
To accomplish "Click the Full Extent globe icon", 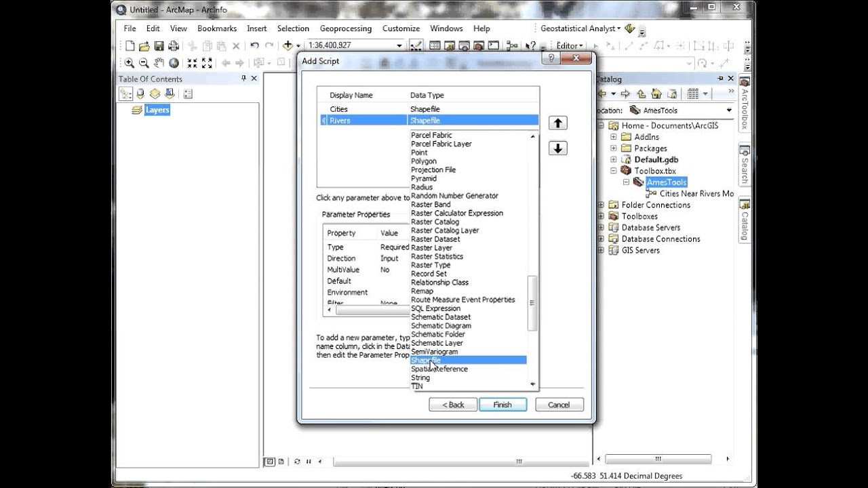I will pos(174,63).
